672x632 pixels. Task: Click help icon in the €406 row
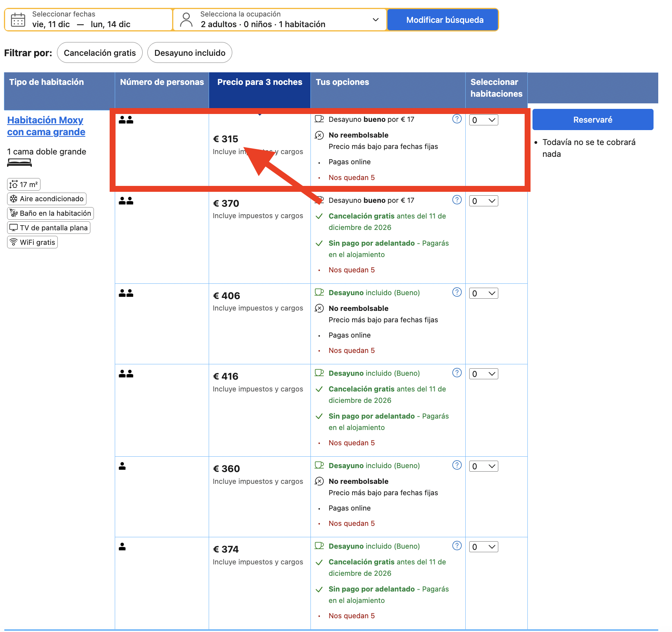coord(457,292)
